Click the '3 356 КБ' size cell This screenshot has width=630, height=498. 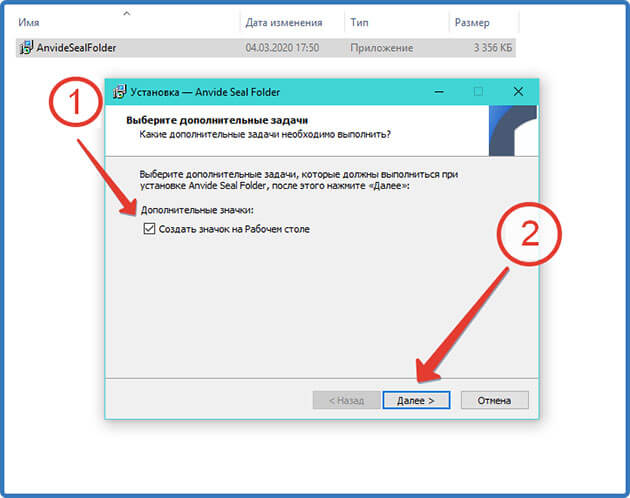pos(493,48)
